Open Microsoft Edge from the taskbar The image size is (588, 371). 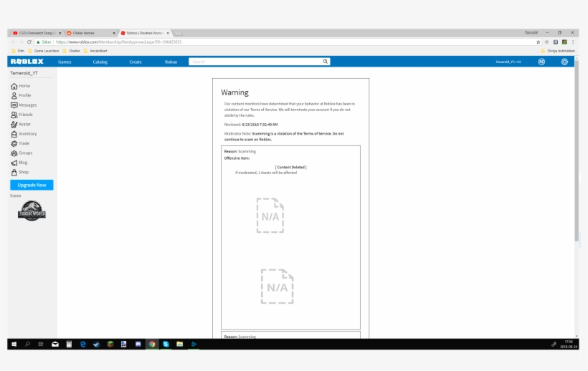click(x=83, y=344)
